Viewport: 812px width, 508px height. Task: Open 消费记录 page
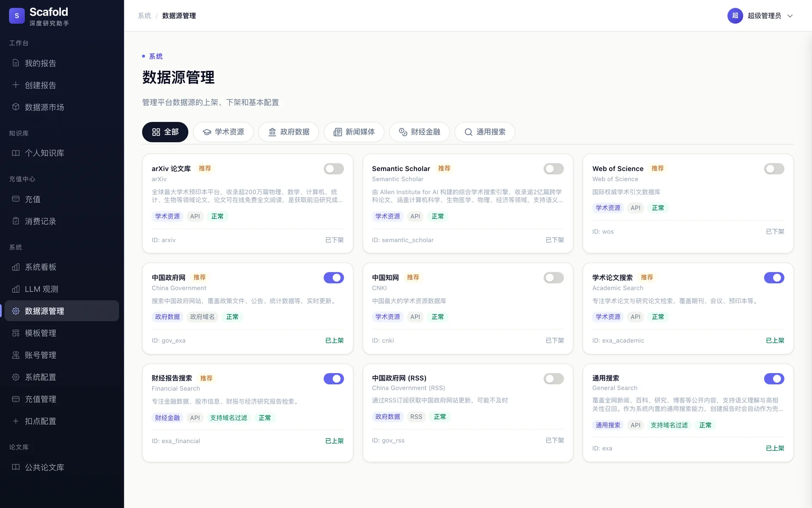(62, 221)
